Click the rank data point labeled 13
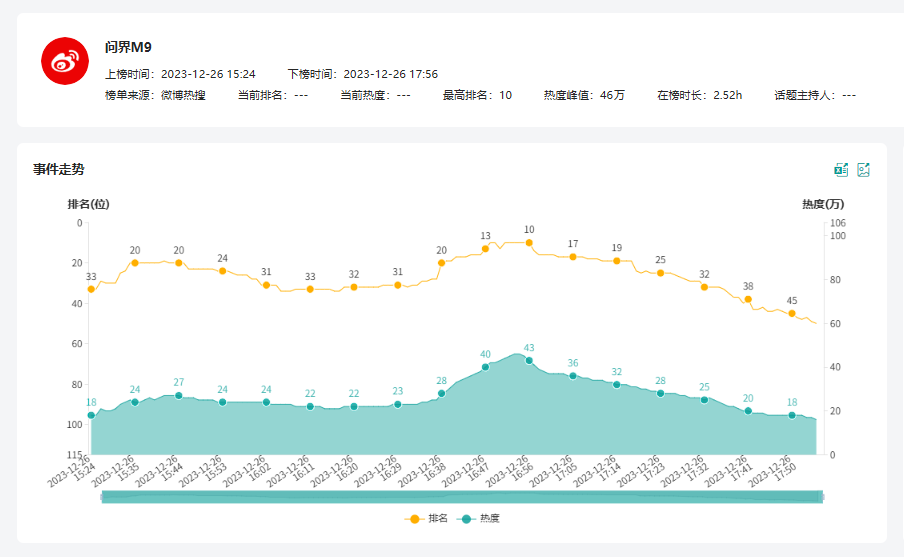 click(x=485, y=249)
